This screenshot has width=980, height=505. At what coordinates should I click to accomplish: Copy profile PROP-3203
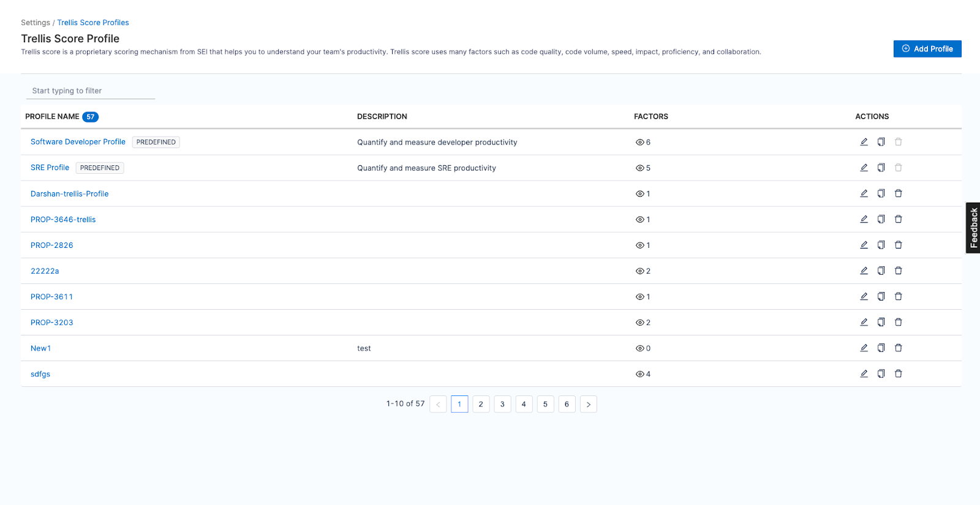click(881, 322)
